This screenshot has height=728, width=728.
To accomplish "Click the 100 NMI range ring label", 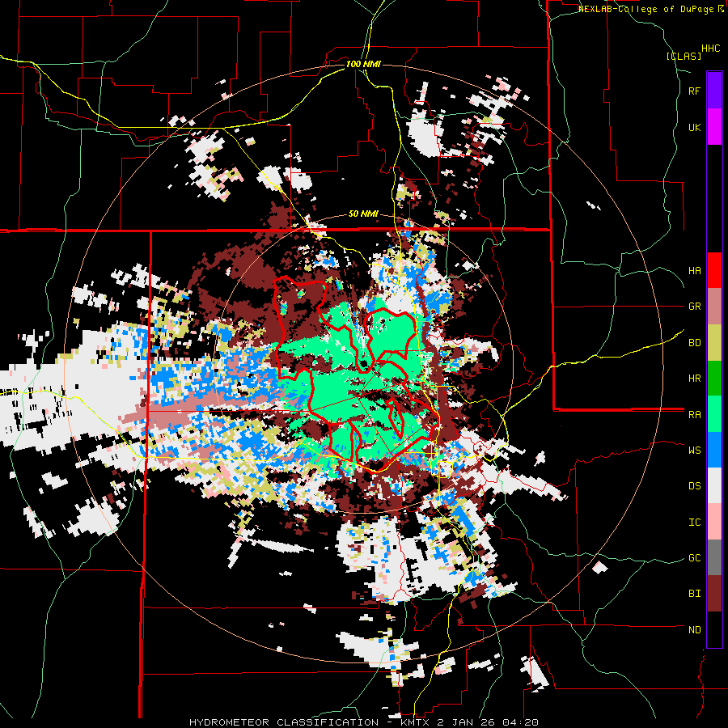I will tap(363, 64).
